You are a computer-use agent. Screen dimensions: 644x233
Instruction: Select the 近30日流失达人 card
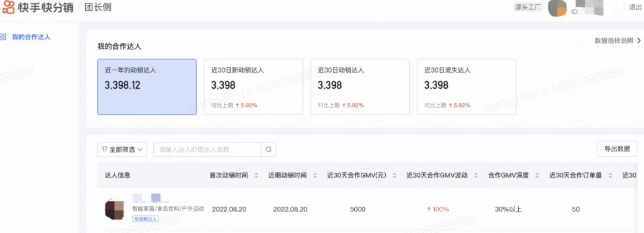[x=466, y=87]
